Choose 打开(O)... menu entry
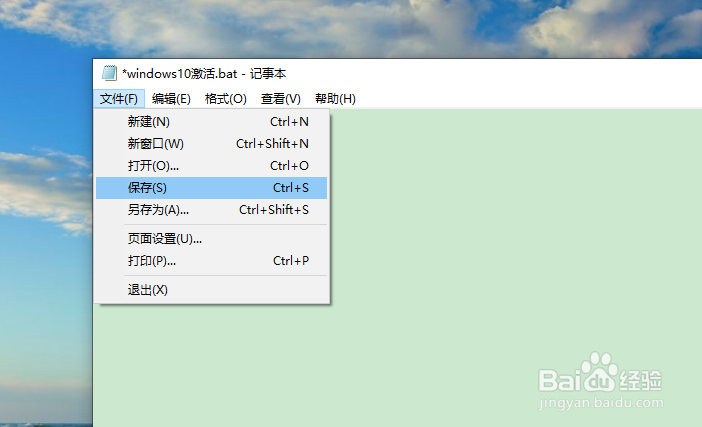Viewport: 702px width, 427px height. (x=211, y=166)
